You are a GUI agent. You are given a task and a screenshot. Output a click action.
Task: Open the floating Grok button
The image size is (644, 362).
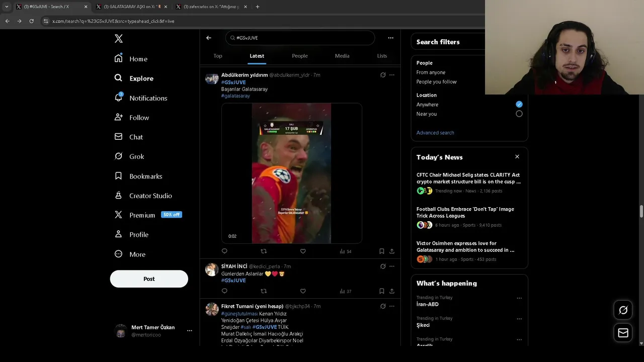coord(623,310)
